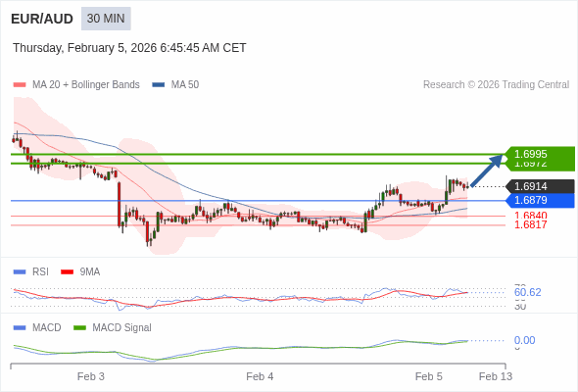
Task: Click the green 1.6995 resistance label
Action: click(540, 154)
